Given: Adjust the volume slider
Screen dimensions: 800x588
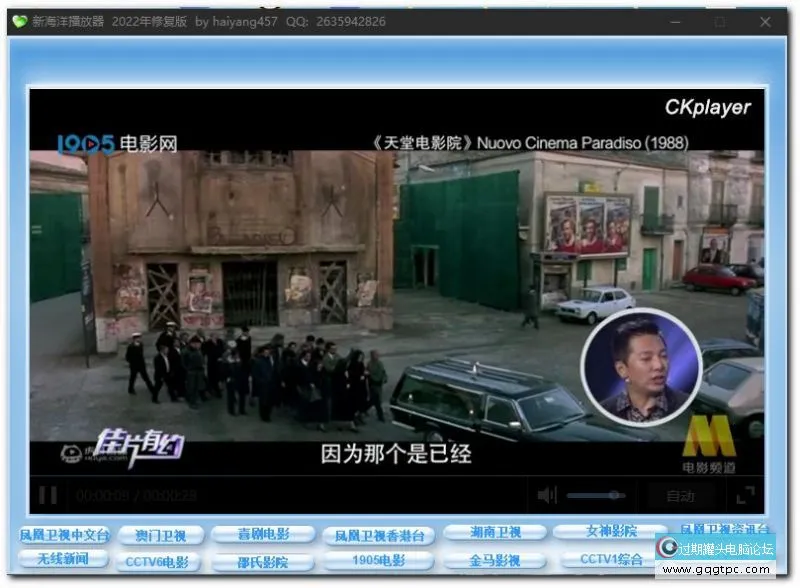Looking at the screenshot, I should (x=596, y=495).
